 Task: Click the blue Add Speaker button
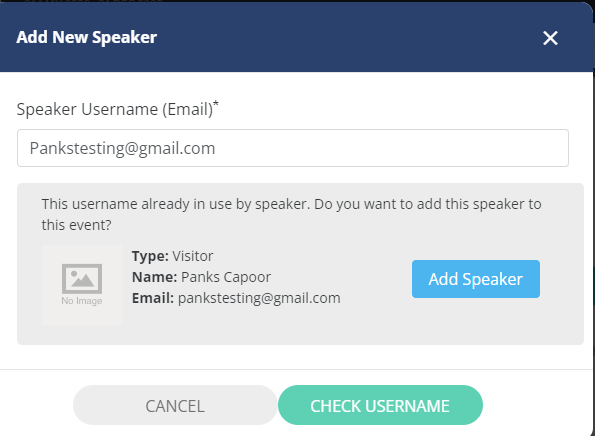click(476, 279)
